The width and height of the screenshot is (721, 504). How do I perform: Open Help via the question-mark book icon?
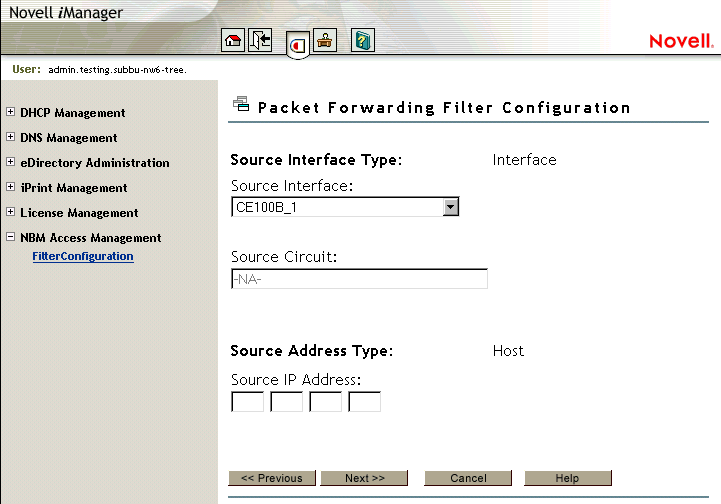point(362,41)
